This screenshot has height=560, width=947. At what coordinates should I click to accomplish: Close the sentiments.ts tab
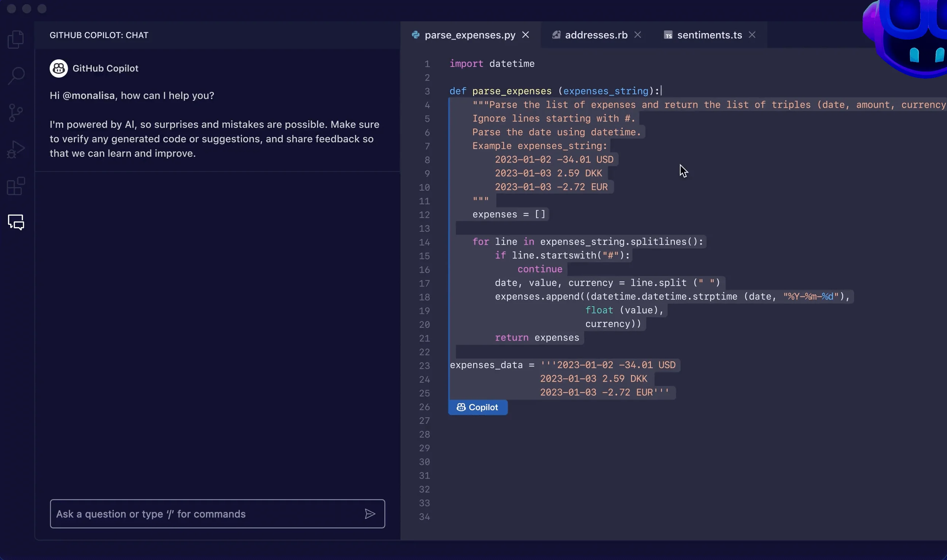tap(752, 35)
